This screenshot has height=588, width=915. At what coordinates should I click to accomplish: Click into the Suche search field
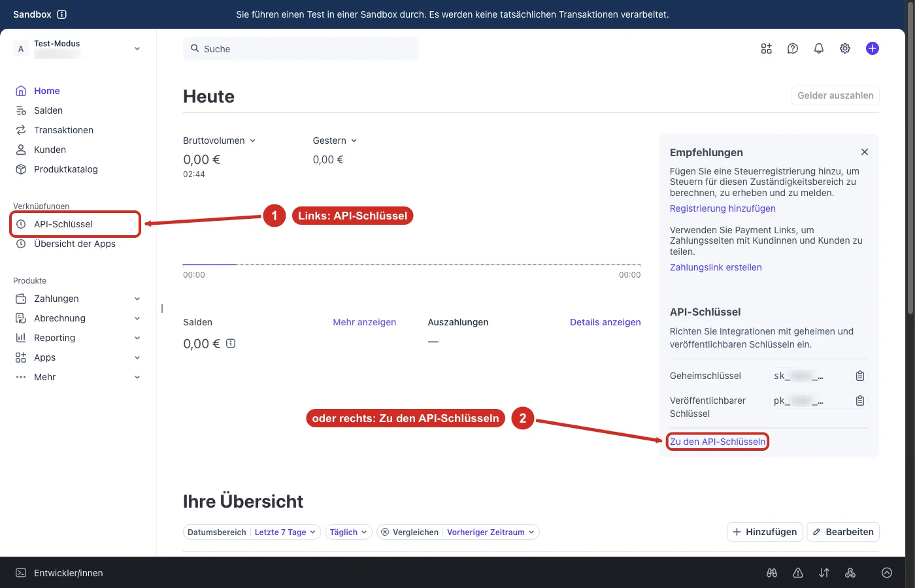coord(301,49)
